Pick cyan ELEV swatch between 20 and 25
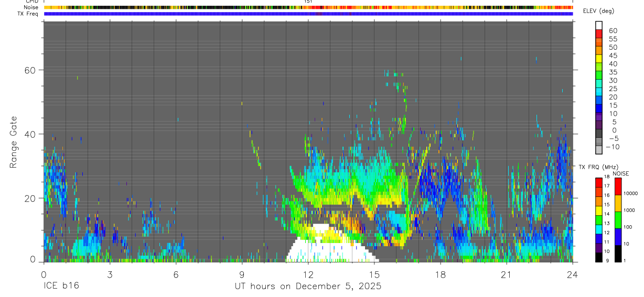This screenshot has height=297, width=644. click(x=599, y=91)
